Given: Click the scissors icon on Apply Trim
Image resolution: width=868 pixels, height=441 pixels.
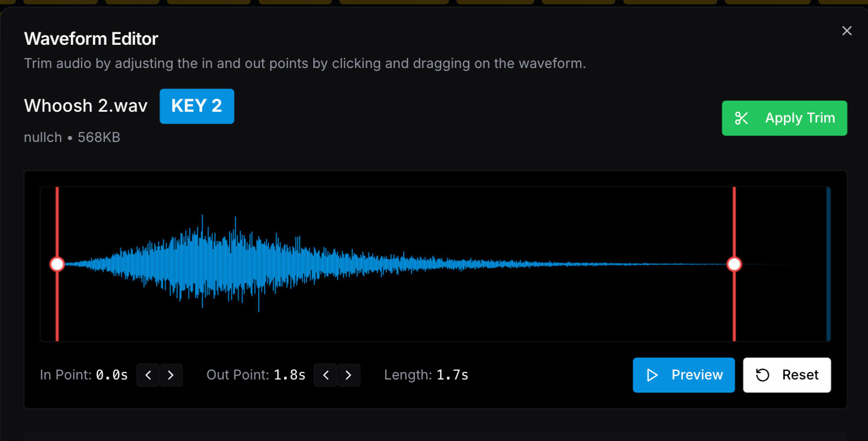Looking at the screenshot, I should [741, 118].
